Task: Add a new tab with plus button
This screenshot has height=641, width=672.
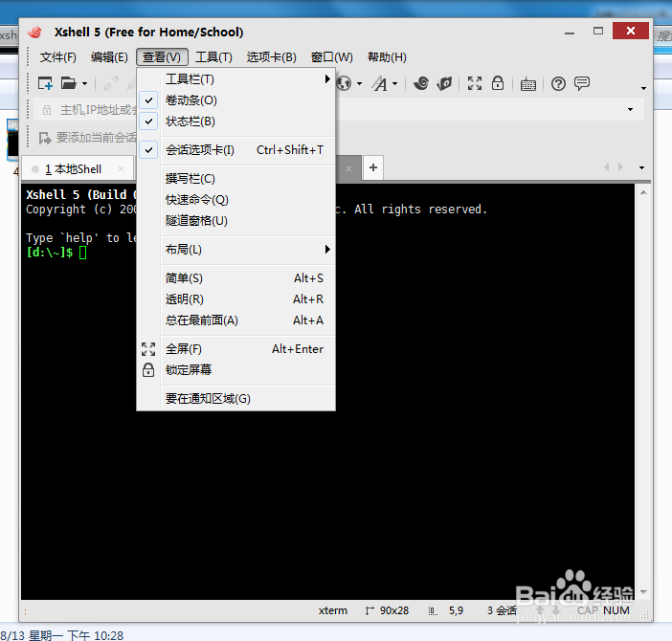Action: [x=373, y=167]
